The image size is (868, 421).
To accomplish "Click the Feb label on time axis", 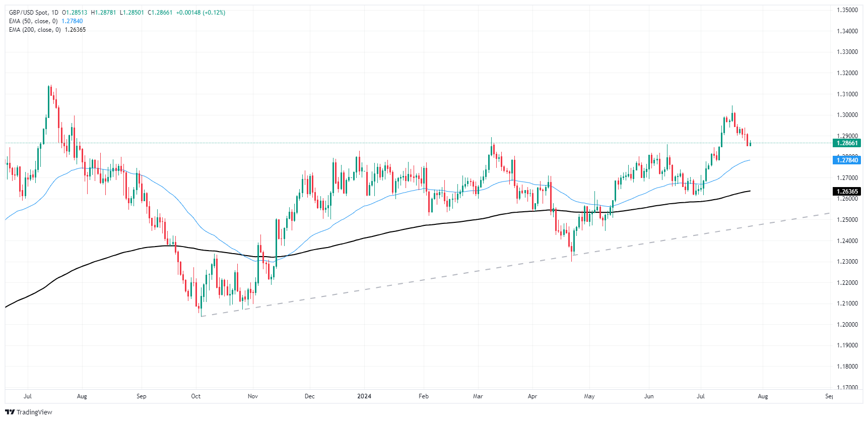I will coord(424,396).
